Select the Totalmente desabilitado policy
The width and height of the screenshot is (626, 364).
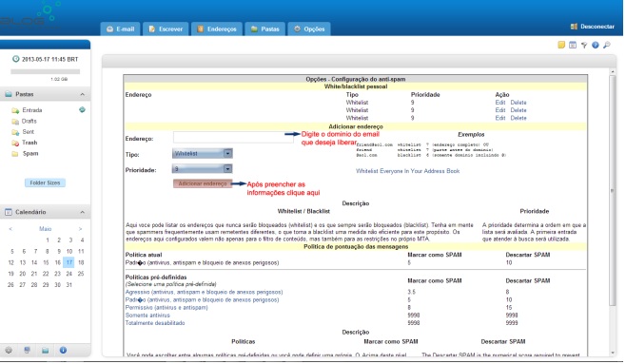(x=155, y=323)
